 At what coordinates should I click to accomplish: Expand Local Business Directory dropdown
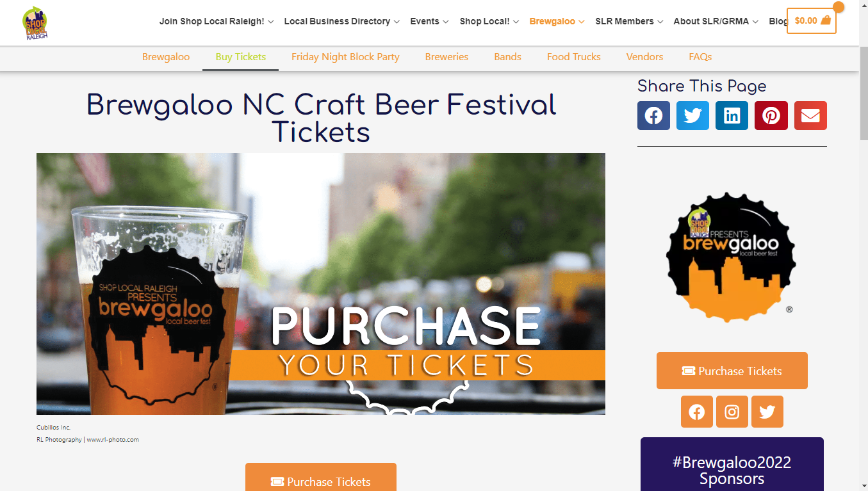pyautogui.click(x=341, y=21)
